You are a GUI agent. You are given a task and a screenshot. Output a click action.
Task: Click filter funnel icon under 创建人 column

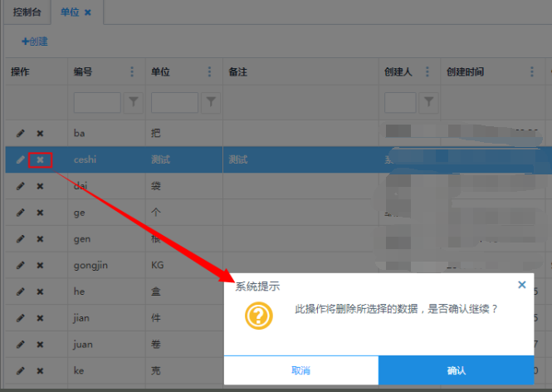coord(427,102)
